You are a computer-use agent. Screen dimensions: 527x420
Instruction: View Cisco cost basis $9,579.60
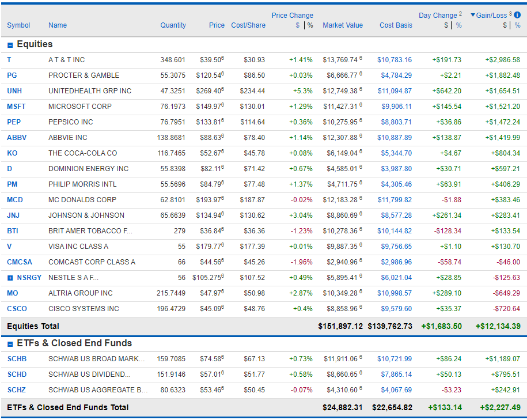pyautogui.click(x=396, y=309)
